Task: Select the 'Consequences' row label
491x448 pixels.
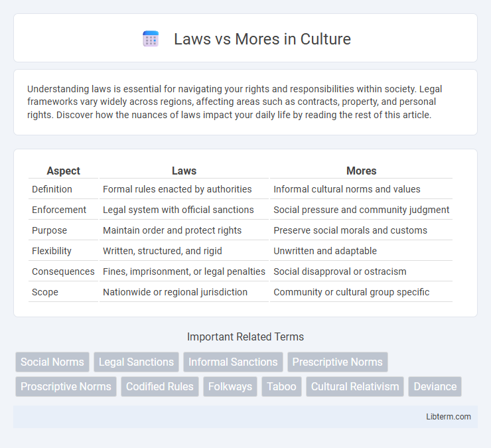Action: (x=63, y=271)
